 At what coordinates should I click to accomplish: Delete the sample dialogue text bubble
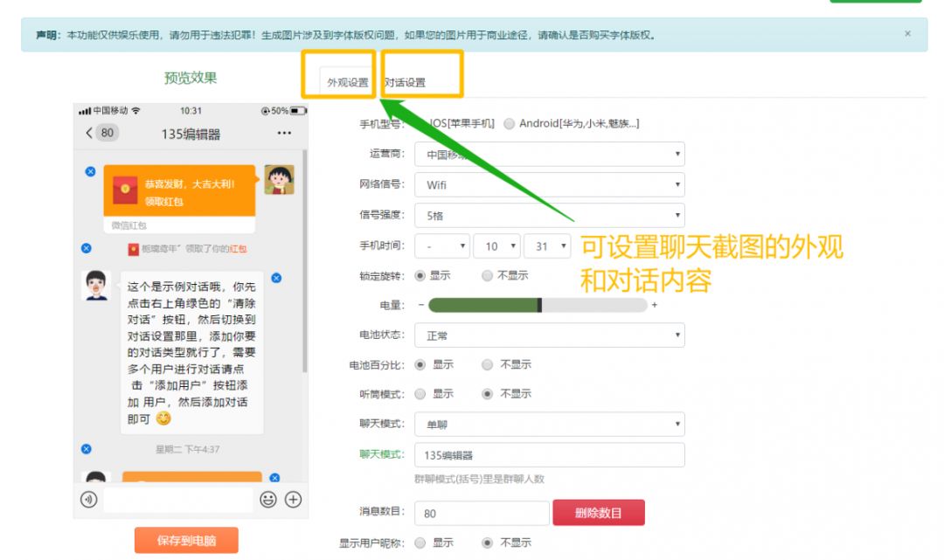(276, 278)
